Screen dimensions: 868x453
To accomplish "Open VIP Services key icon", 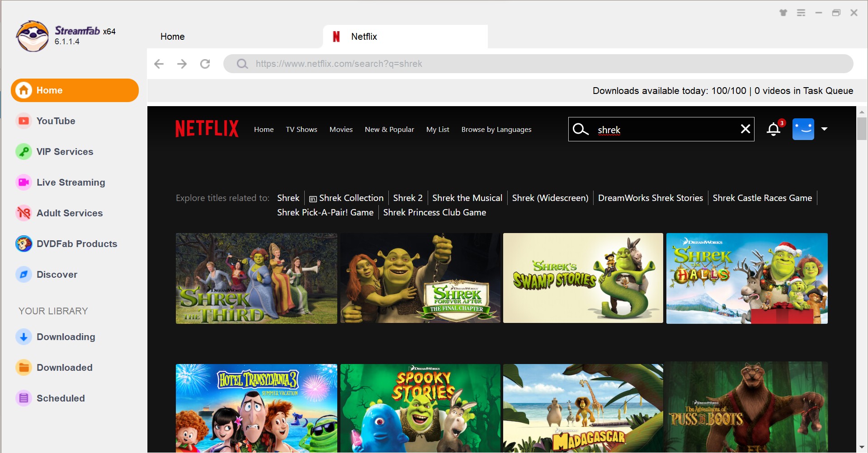I will [x=24, y=152].
